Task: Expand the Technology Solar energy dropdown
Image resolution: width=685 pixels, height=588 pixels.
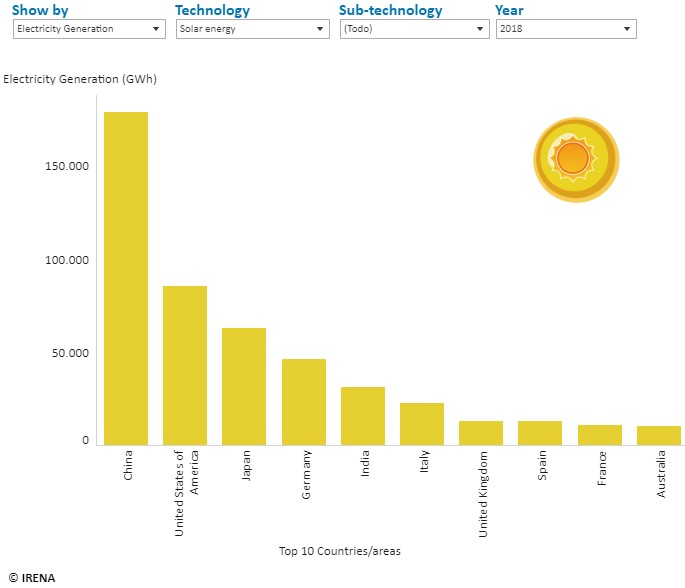Action: [x=253, y=29]
